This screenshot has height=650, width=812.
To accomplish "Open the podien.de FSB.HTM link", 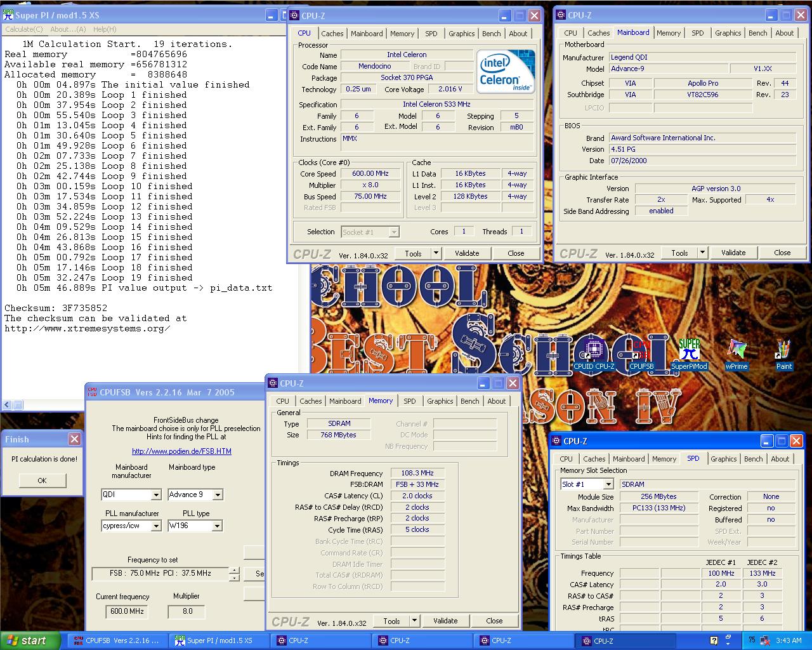I will tap(181, 451).
